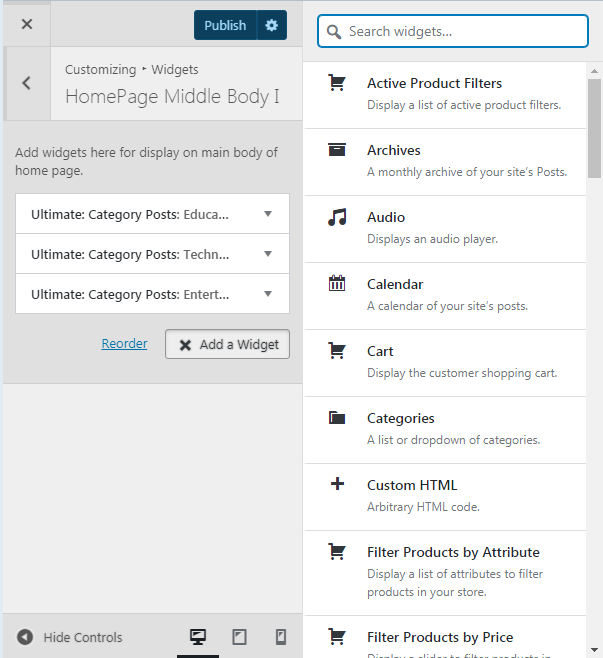603x658 pixels.
Task: Add the Active Product Filters widget
Action: 445,95
